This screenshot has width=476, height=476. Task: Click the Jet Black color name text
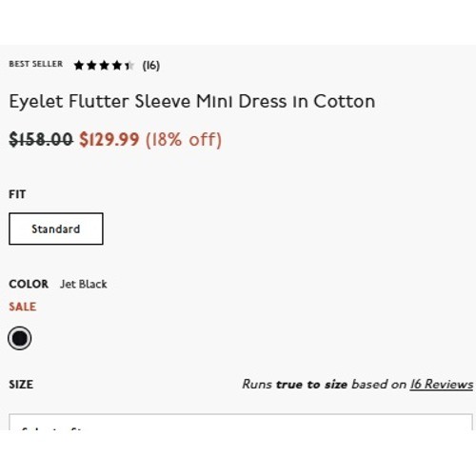point(84,284)
